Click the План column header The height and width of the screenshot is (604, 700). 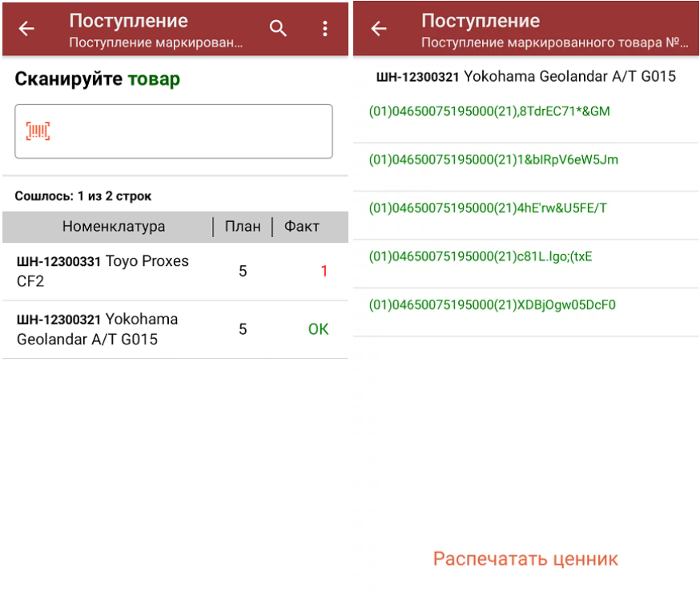click(x=242, y=227)
